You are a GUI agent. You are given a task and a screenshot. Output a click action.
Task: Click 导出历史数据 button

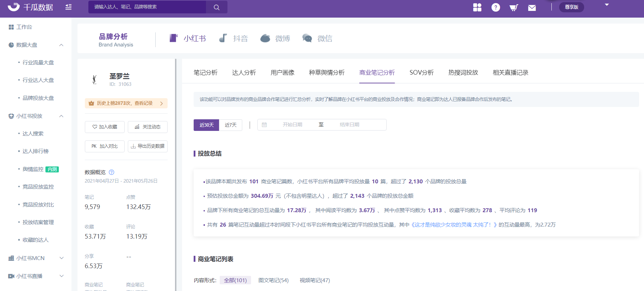click(148, 146)
